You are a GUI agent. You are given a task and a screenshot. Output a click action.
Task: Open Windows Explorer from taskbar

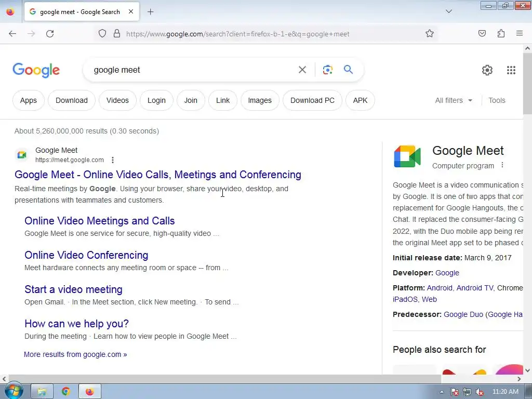[x=42, y=392]
